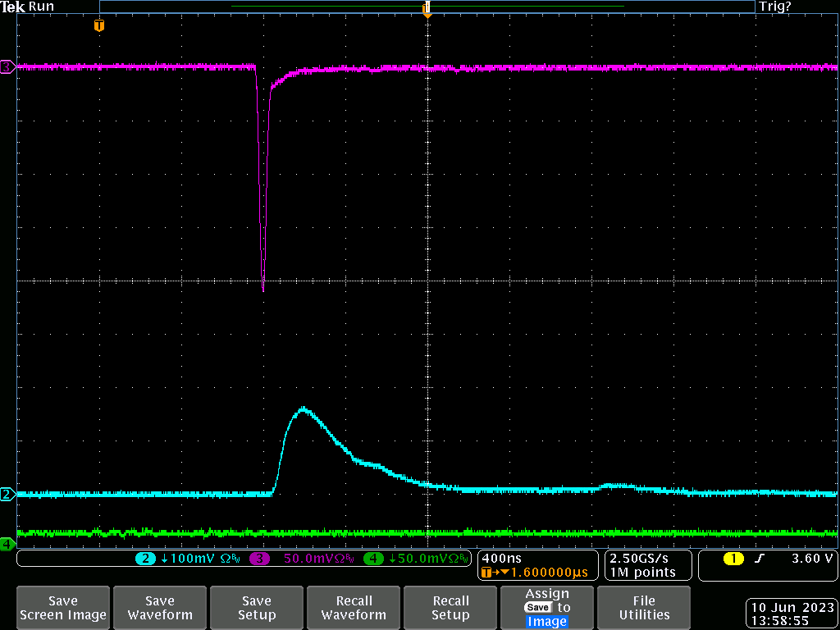Open File Utilities
Image resolution: width=840 pixels, height=630 pixels.
click(x=644, y=608)
